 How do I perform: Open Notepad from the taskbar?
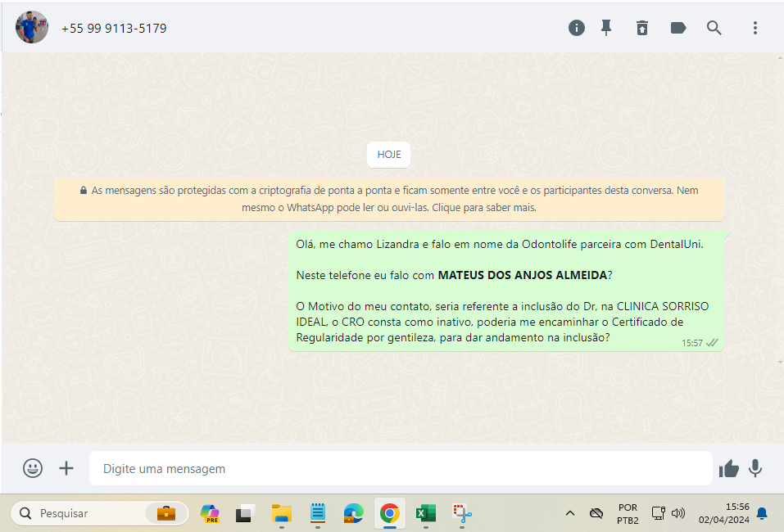tap(318, 513)
